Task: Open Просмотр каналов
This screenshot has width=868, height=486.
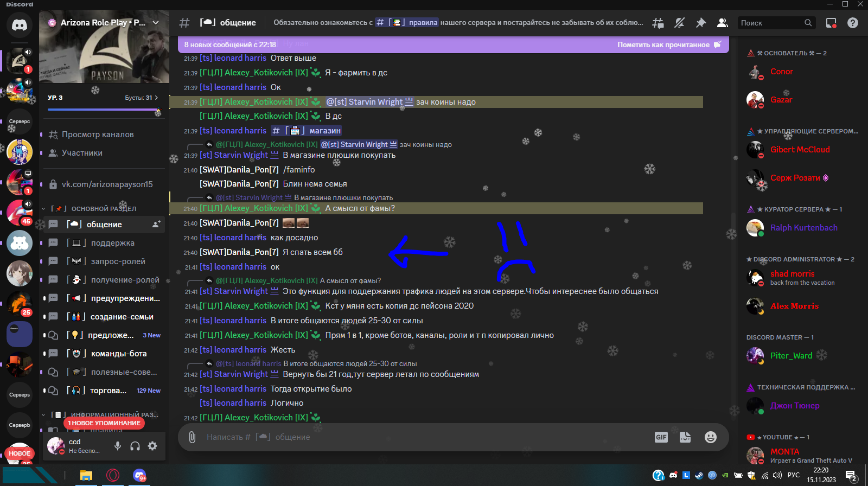Action: [x=103, y=135]
